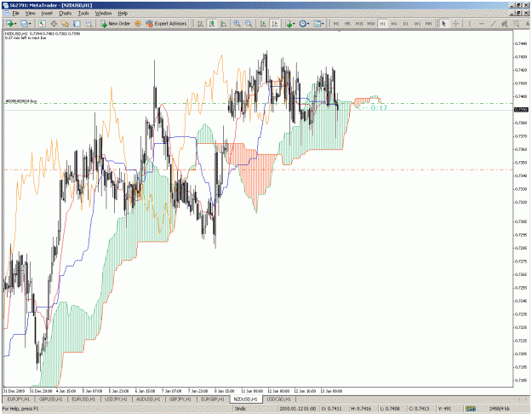Open the File menu
Image resolution: width=532 pixels, height=414 pixels.
(x=16, y=14)
